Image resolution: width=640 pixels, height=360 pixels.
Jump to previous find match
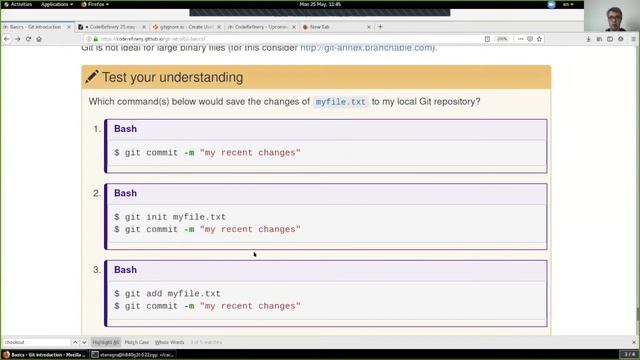[x=75, y=342]
